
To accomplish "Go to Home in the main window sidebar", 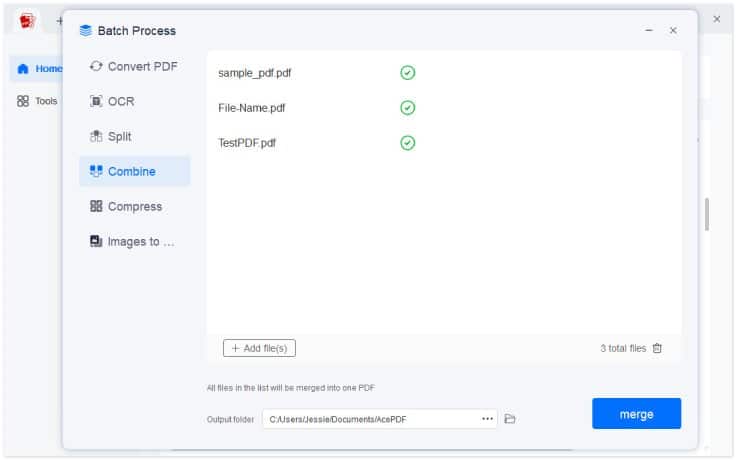I will tap(39, 69).
